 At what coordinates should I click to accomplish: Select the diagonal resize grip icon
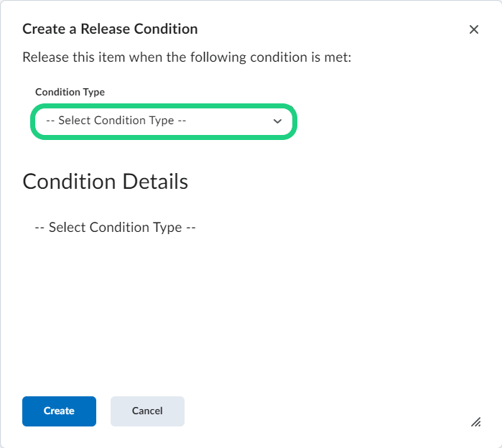(x=475, y=422)
